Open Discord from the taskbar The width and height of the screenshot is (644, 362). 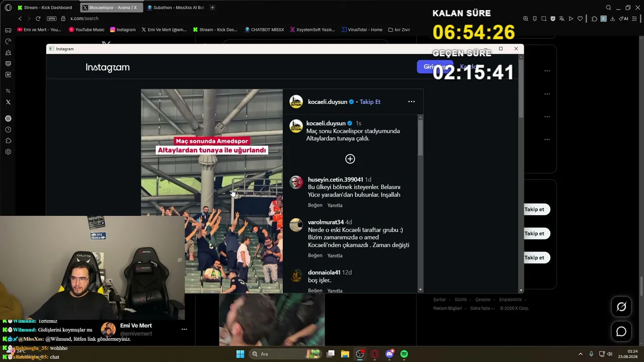[389, 354]
